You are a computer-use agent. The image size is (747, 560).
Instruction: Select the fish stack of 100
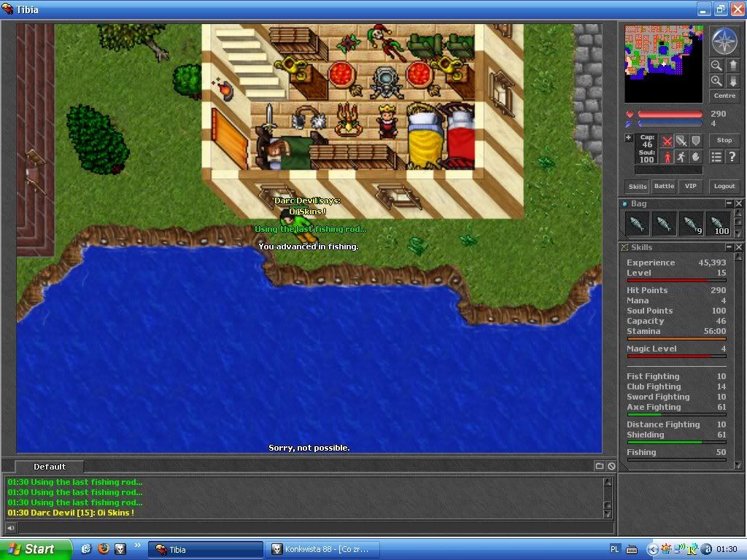point(718,224)
